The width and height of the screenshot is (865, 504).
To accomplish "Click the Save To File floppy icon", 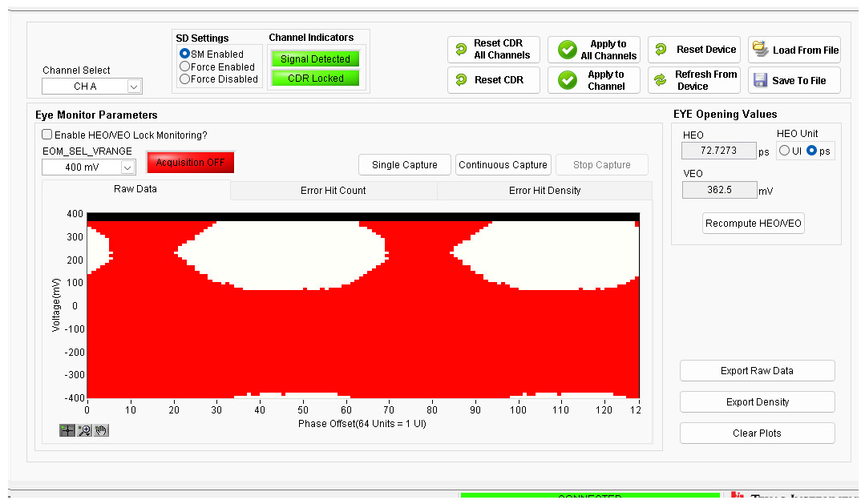I will pos(761,80).
